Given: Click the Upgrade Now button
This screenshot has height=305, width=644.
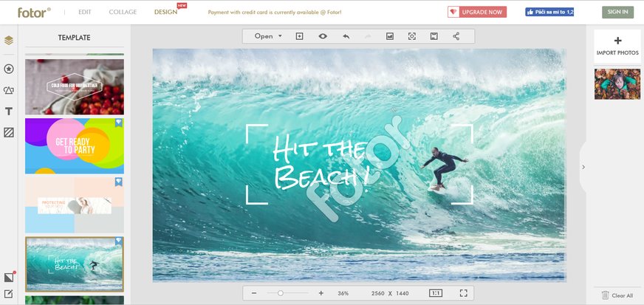Looking at the screenshot, I should pos(476,12).
